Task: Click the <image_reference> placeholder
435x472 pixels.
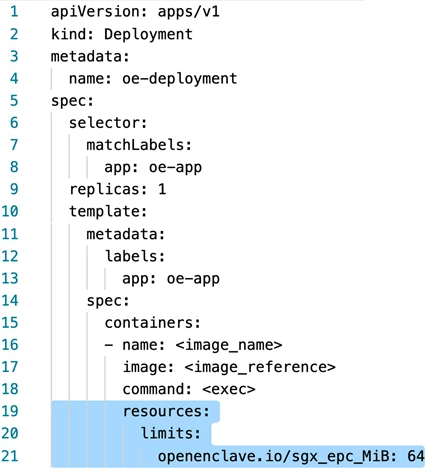Action: [x=260, y=367]
